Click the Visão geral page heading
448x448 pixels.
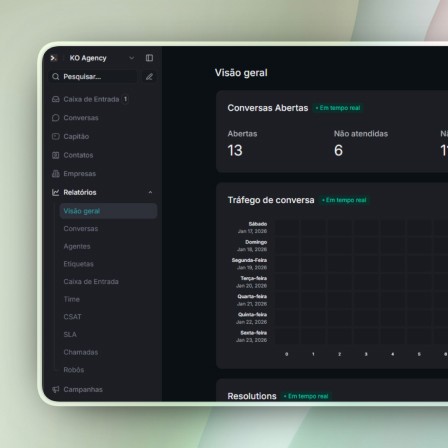(x=241, y=73)
